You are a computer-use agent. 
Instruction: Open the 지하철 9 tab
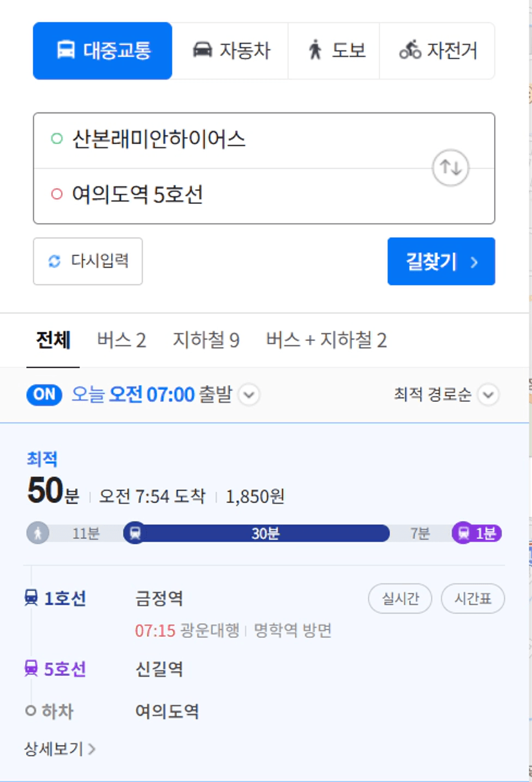(206, 340)
